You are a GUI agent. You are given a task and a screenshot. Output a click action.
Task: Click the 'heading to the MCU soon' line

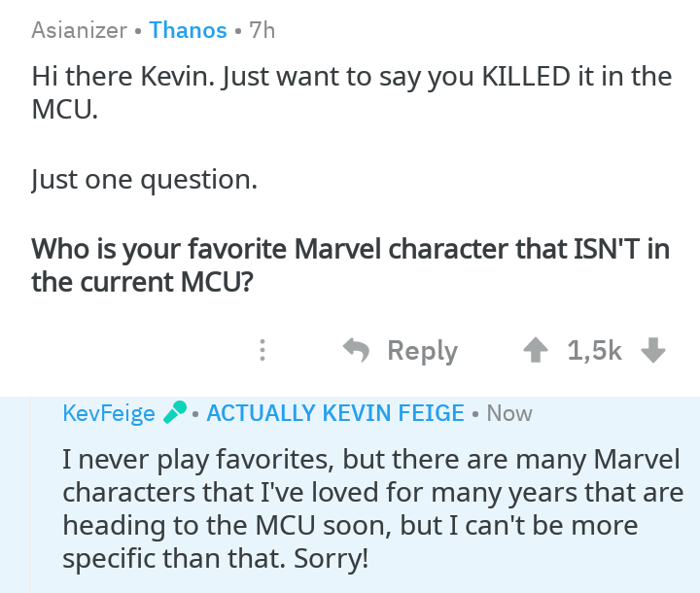coord(350,526)
